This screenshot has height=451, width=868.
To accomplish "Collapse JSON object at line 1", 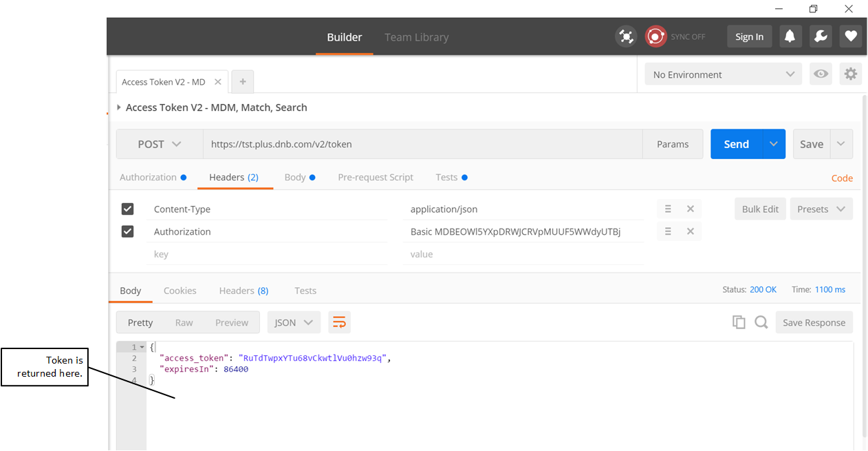I will [x=142, y=347].
